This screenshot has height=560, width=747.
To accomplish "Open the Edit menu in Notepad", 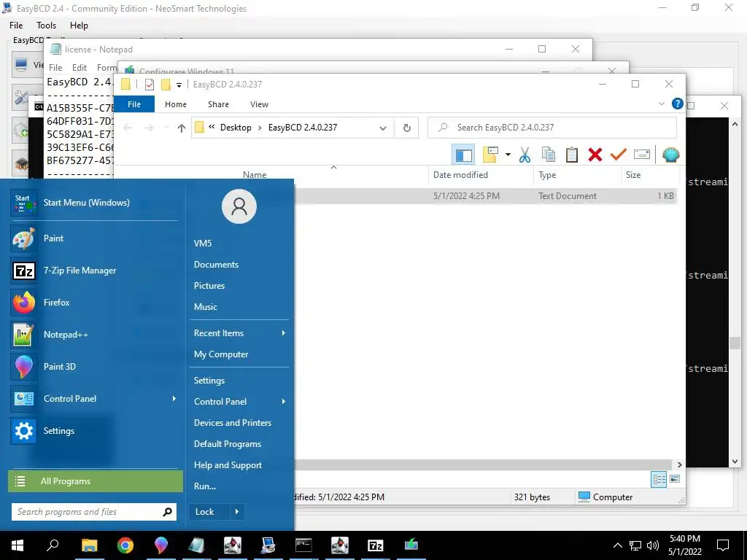I will [x=79, y=68].
